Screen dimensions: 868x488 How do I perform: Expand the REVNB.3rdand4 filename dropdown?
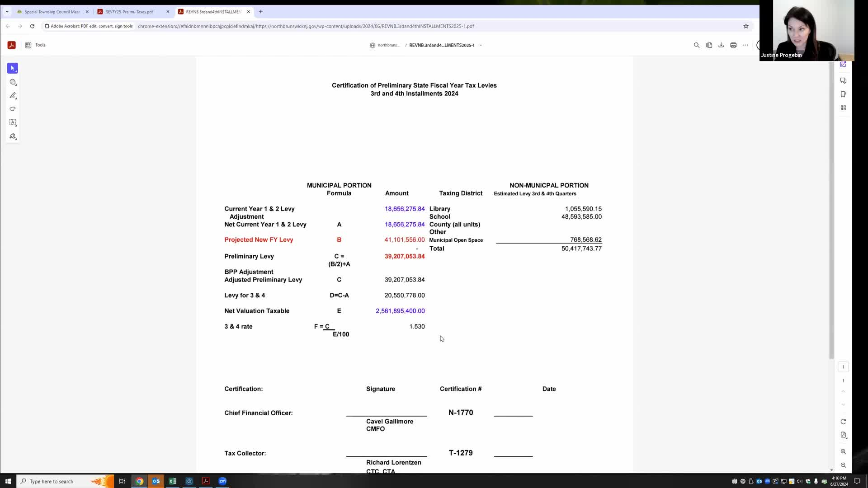[481, 45]
